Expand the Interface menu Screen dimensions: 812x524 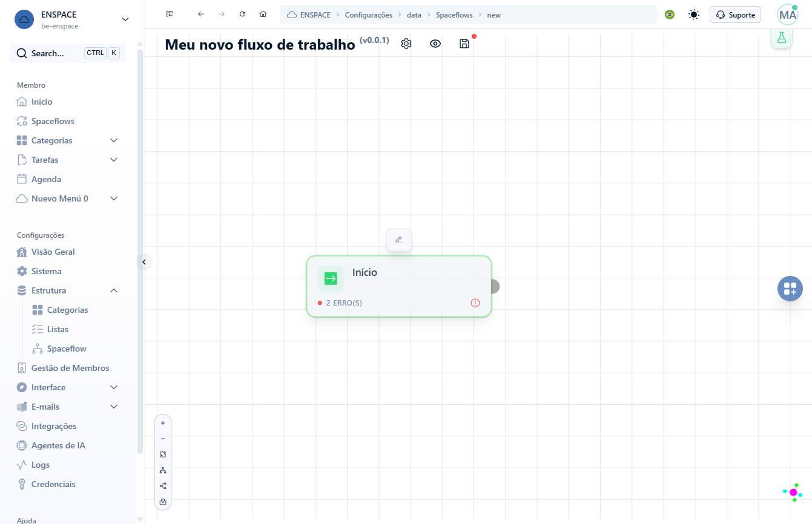(68, 387)
